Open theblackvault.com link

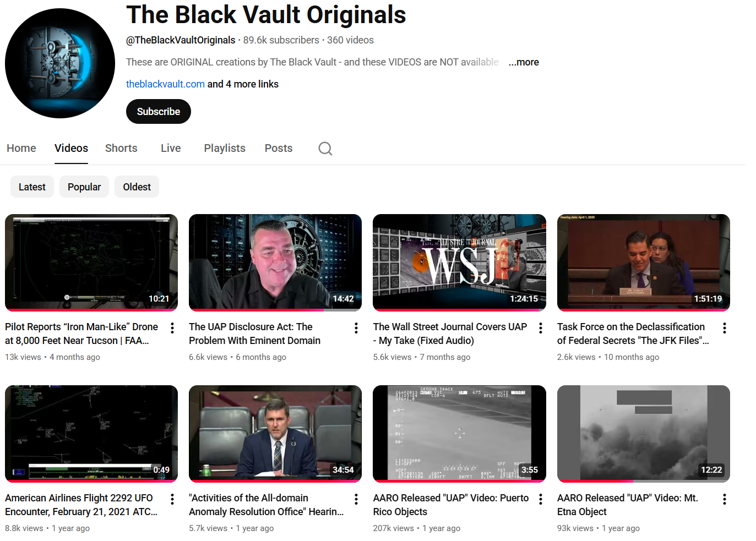pyautogui.click(x=165, y=84)
